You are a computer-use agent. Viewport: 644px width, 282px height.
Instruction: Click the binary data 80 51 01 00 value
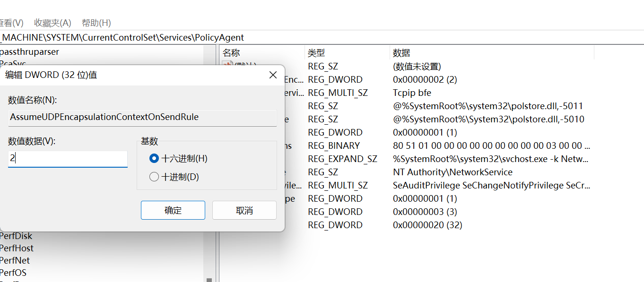pos(491,145)
